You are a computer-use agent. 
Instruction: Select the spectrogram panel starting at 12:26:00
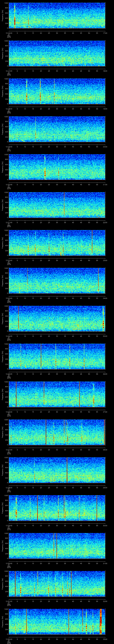57,394
